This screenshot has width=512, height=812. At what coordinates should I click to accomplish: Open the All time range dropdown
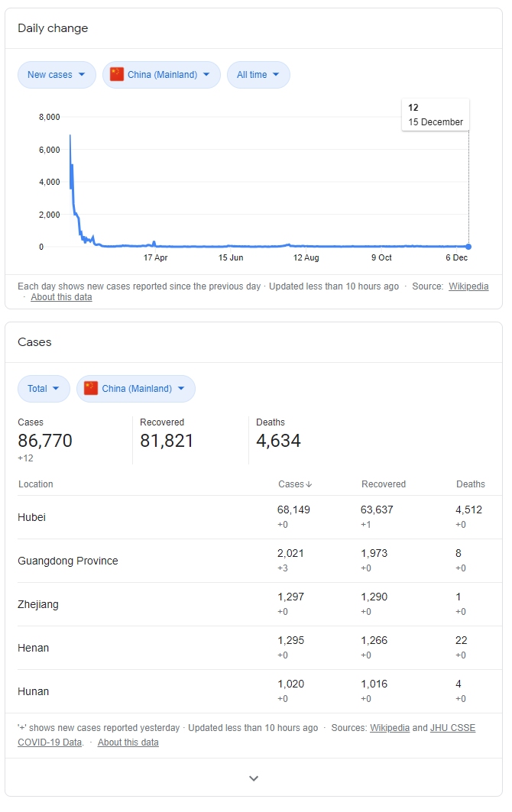coord(258,75)
